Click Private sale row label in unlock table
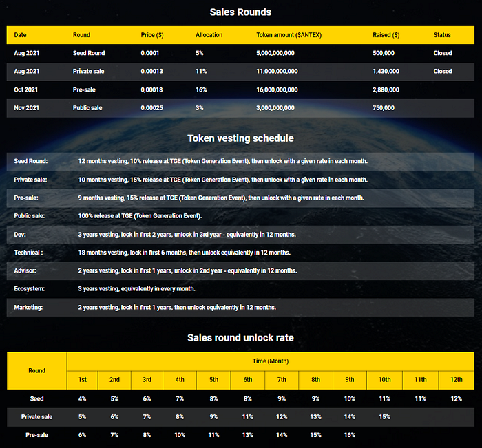The height and width of the screenshot is (448, 482). (37, 417)
